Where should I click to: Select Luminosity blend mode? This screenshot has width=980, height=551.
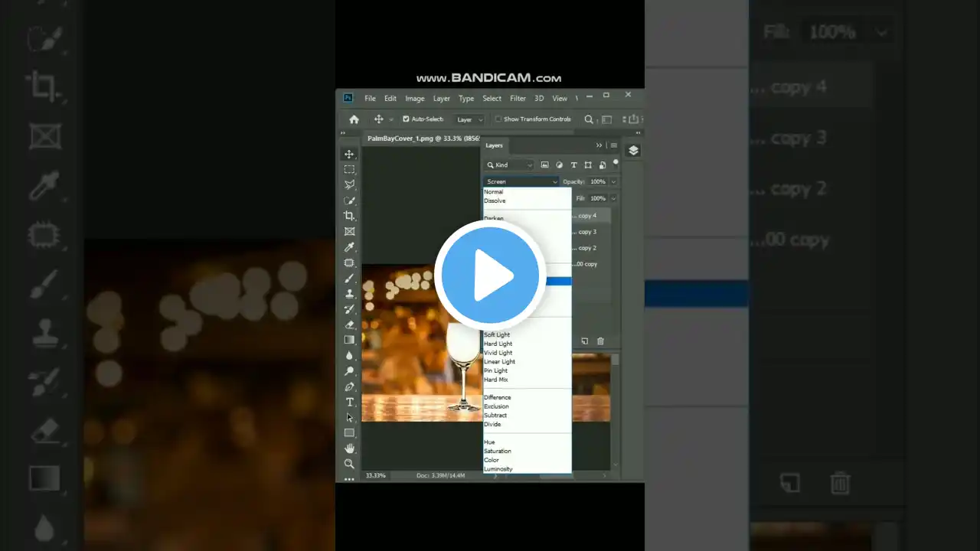(x=498, y=469)
